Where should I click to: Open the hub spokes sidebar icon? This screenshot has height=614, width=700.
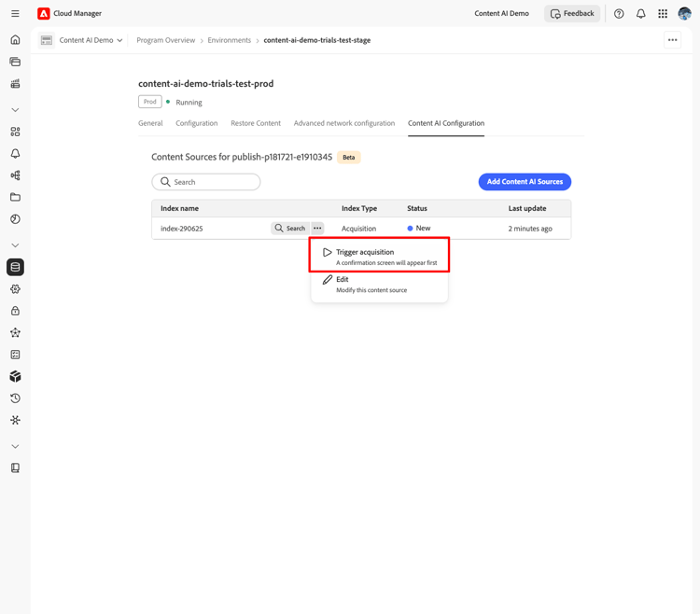(x=15, y=420)
